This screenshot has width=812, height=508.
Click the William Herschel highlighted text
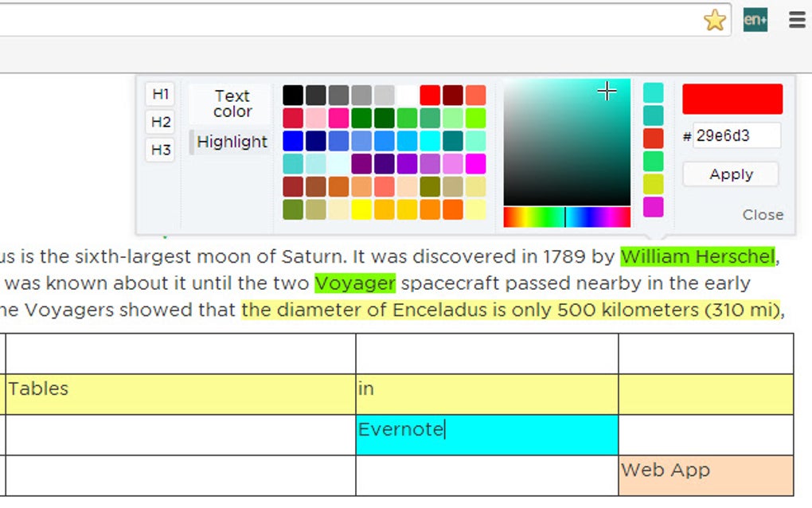[697, 256]
